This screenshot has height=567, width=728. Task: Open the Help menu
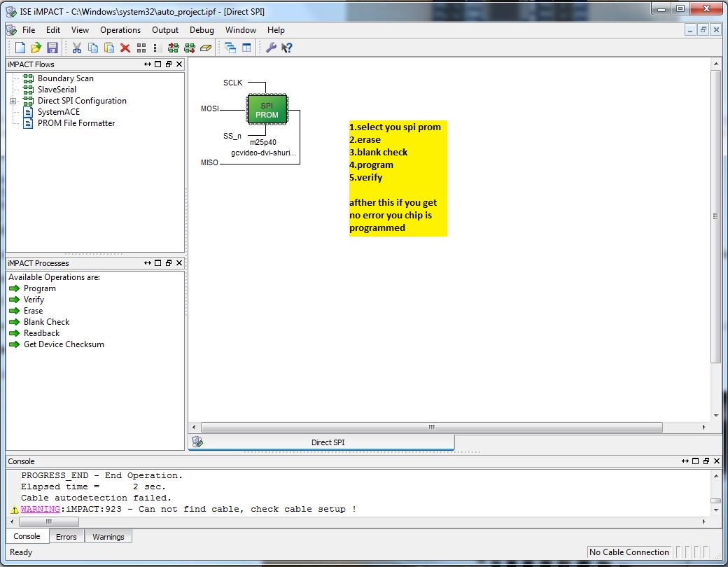coord(276,29)
